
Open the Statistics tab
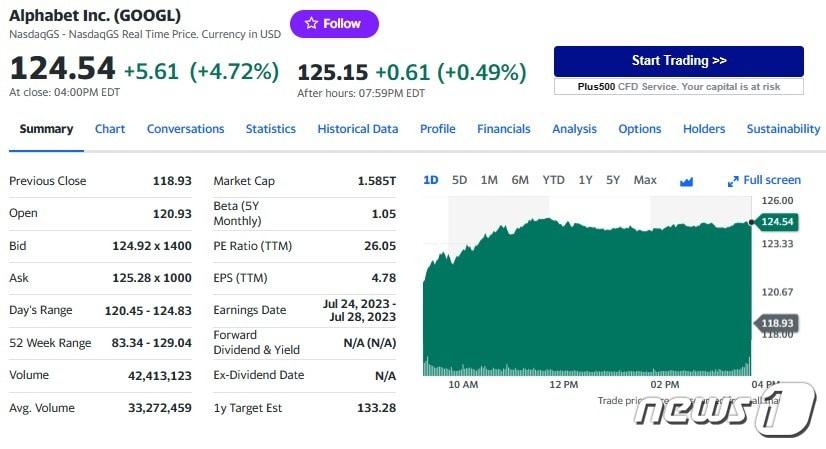tap(270, 129)
